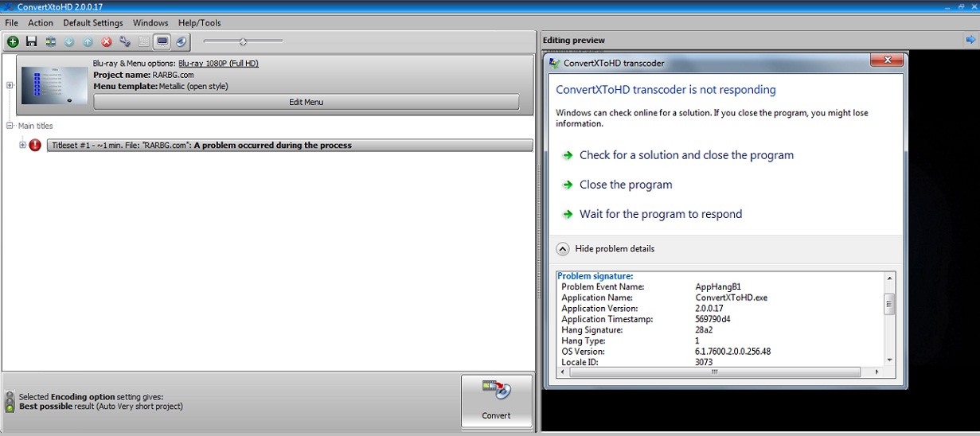Click the red Remove item icon
The width and height of the screenshot is (980, 436).
click(107, 41)
